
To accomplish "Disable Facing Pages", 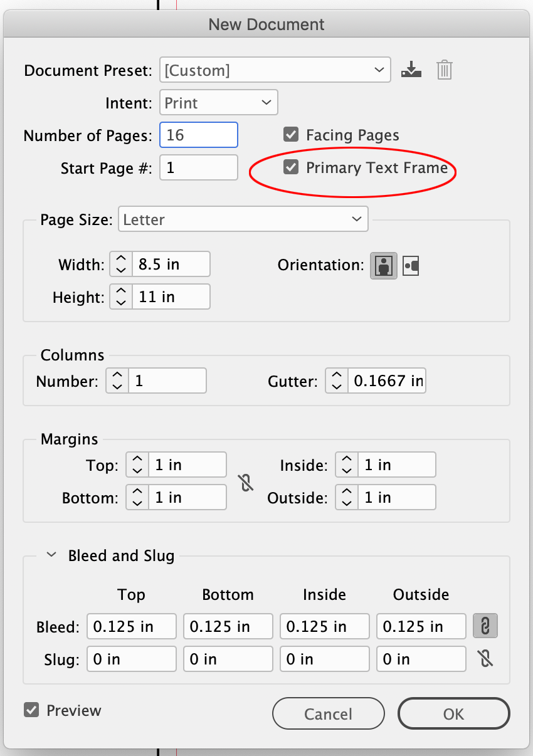I will tap(291, 134).
